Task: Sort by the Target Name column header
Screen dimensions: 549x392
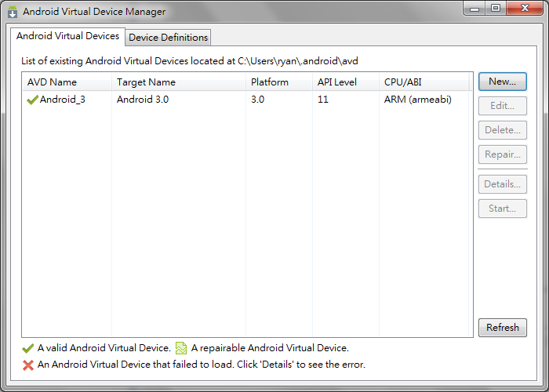Action: pyautogui.click(x=179, y=82)
